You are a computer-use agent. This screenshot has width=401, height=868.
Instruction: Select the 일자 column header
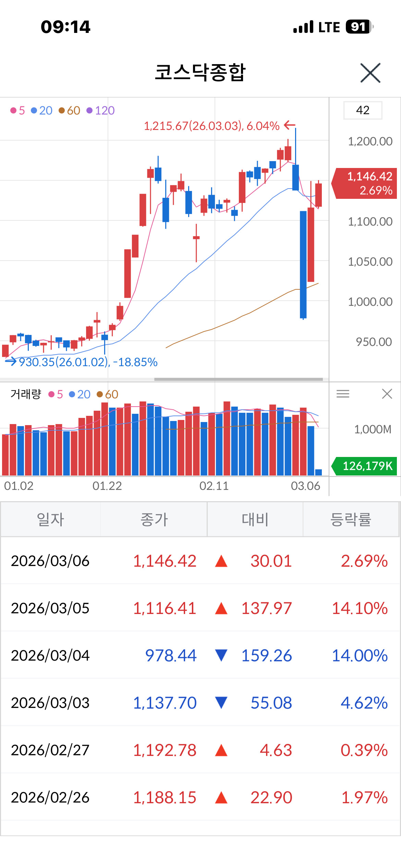51,519
